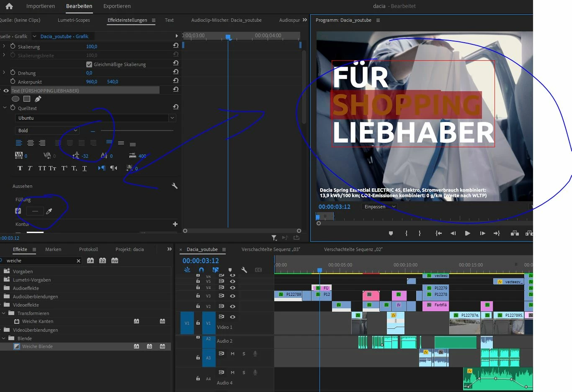Collapse the Transformieren effects folder
This screenshot has height=392, width=572.
coord(4,313)
